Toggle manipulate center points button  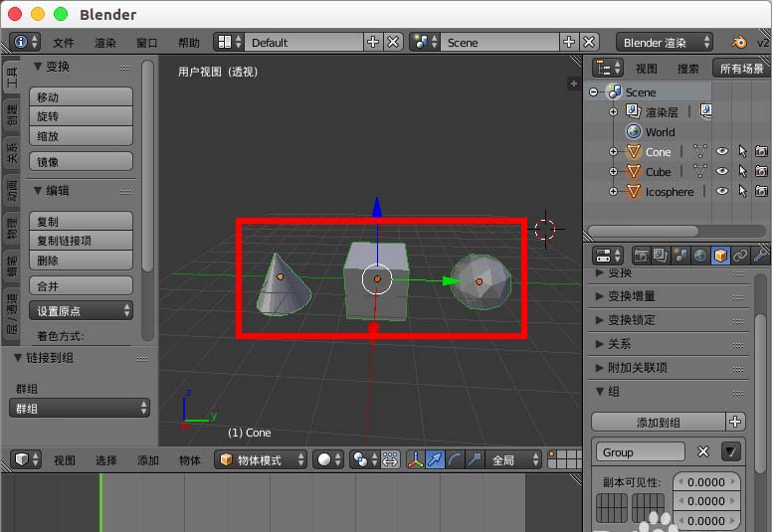point(390,459)
